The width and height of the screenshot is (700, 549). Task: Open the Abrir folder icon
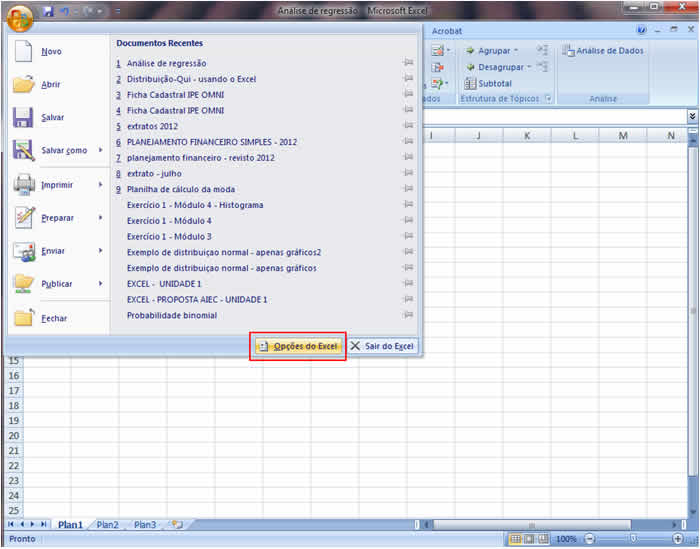point(24,85)
